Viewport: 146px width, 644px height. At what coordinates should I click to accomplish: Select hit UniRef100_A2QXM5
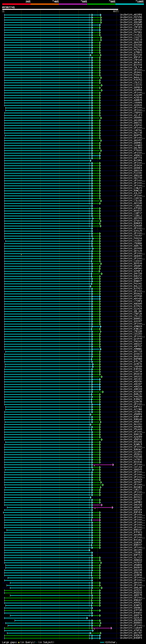[131, 95]
